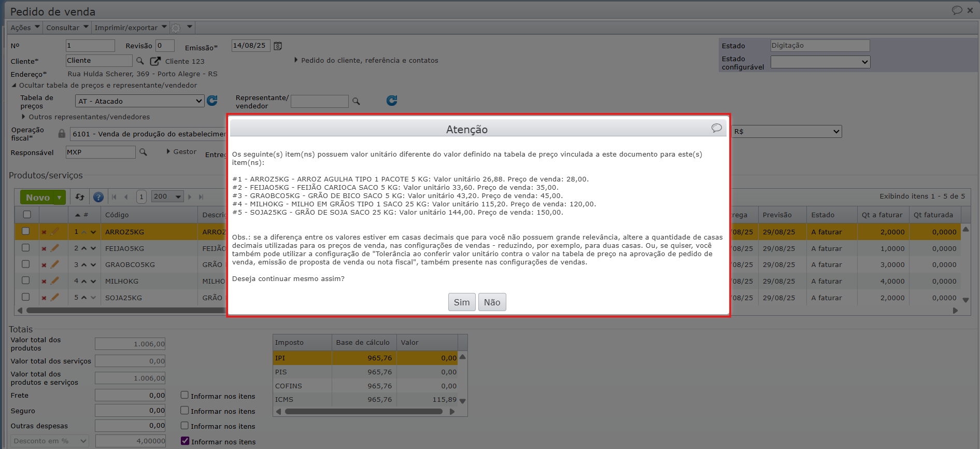Open the Novo button dropdown arrow

tap(60, 198)
